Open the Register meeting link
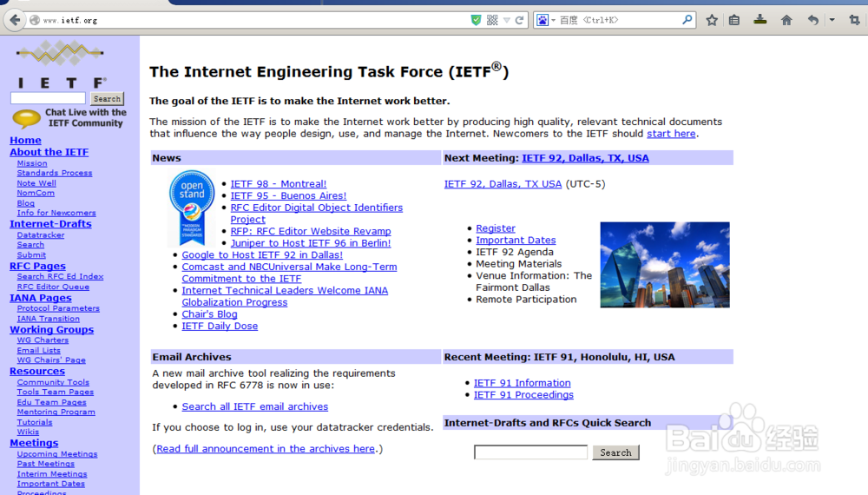The height and width of the screenshot is (495, 868). [x=496, y=228]
